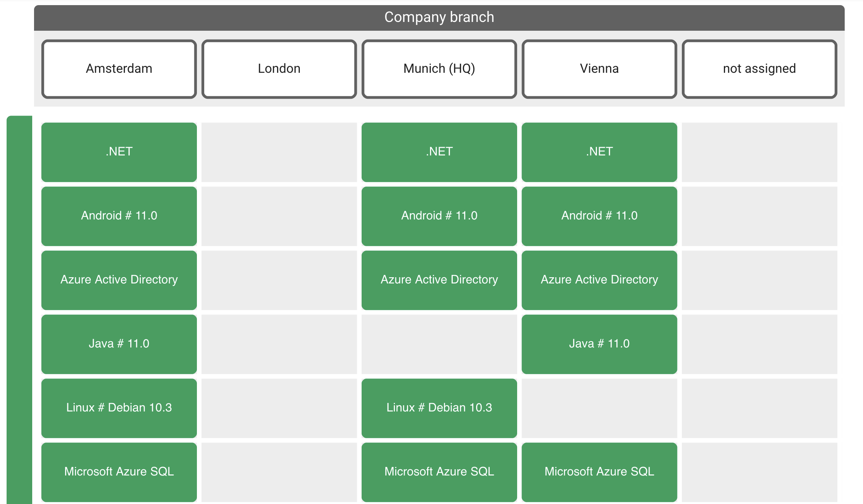Click Azure Active Directory under Vienna
This screenshot has width=863, height=504.
(x=599, y=280)
